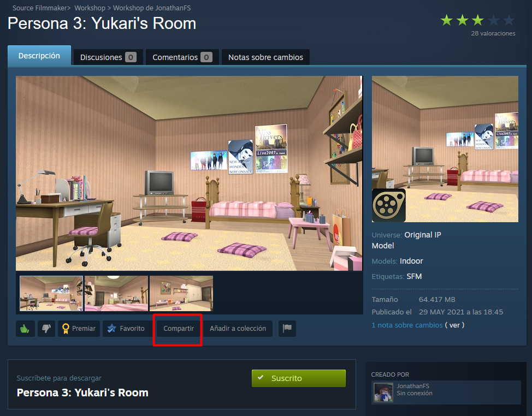Click the thumbs down rate button
This screenshot has height=416, width=532.
point(46,328)
